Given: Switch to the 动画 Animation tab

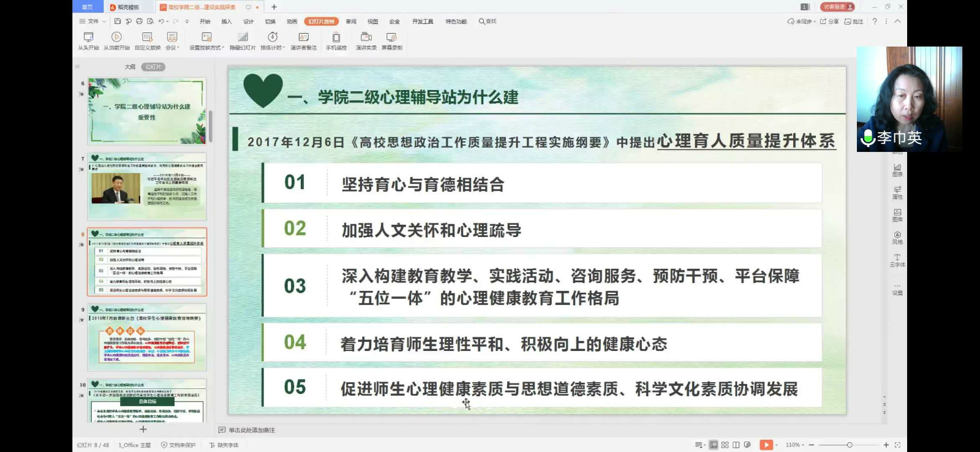Looking at the screenshot, I should pyautogui.click(x=292, y=21).
